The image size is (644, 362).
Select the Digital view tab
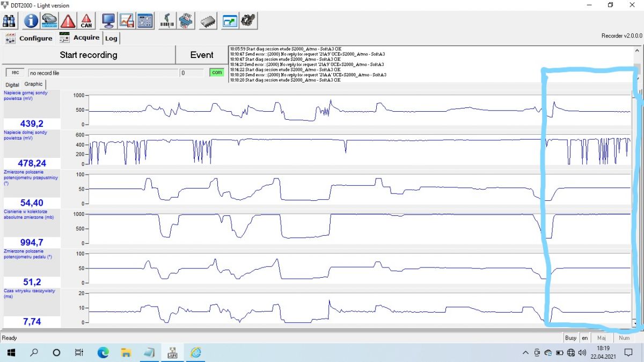coord(12,85)
